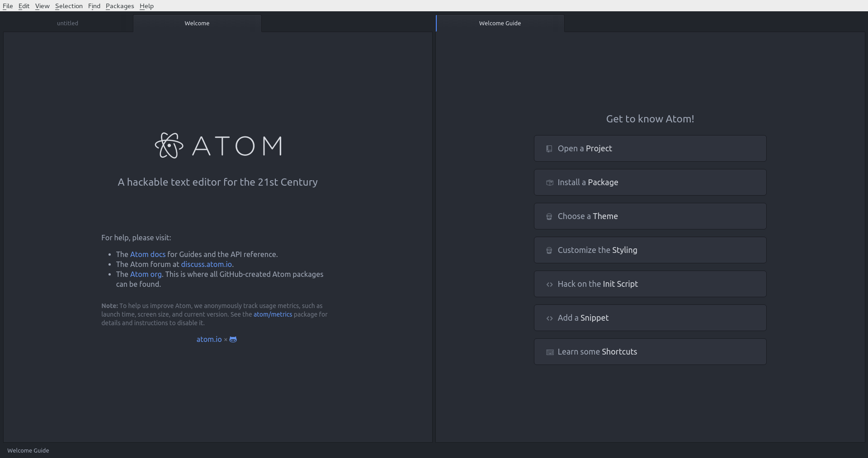
Task: Click the paintcan icon beside Customize the Styling
Action: point(549,250)
